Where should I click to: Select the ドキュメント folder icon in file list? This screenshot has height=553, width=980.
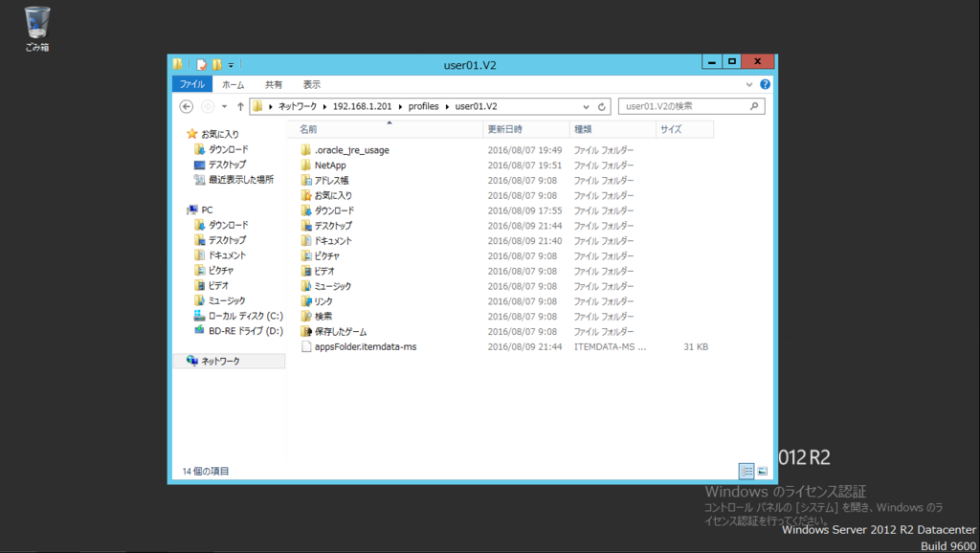[305, 240]
